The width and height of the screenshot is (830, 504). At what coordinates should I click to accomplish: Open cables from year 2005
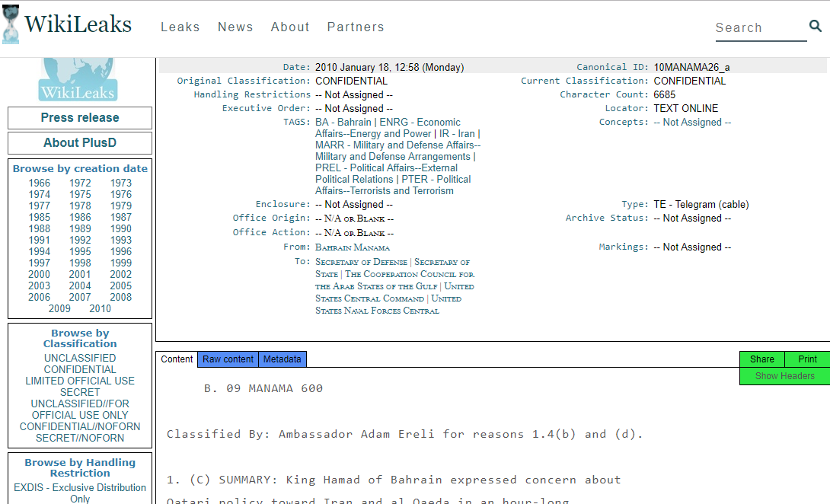tap(120, 286)
